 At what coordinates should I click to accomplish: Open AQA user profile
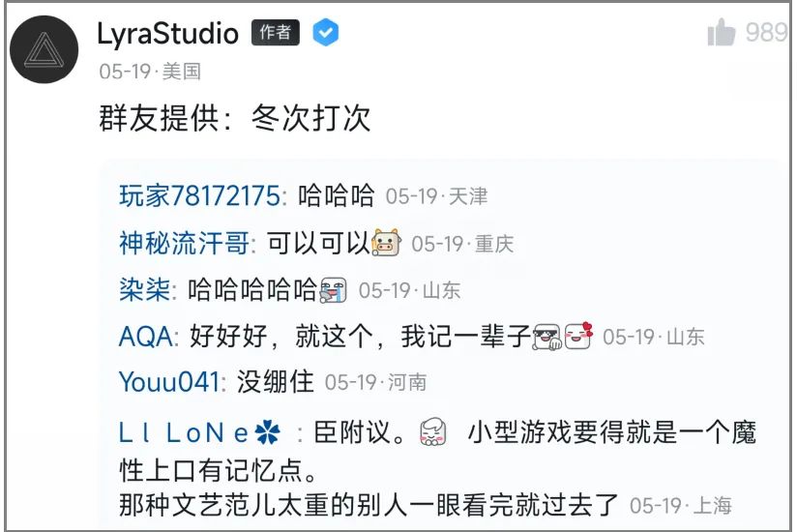tap(145, 337)
